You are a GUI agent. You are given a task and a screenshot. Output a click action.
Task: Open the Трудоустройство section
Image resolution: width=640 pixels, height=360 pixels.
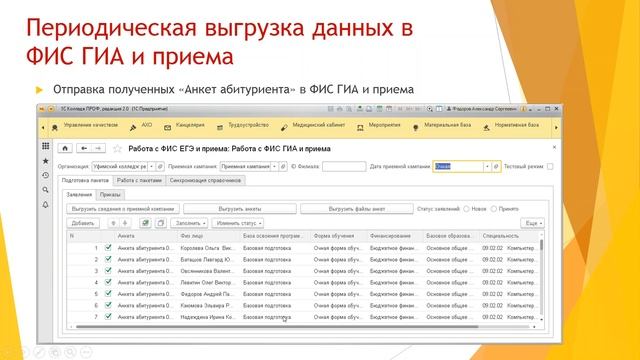pyautogui.click(x=243, y=127)
